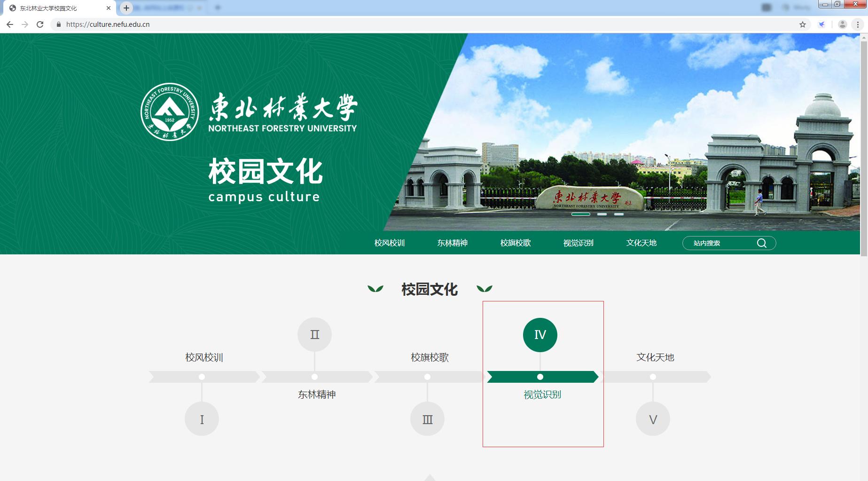Switch to the second banner slide indicator
The image size is (868, 481).
coord(602,214)
